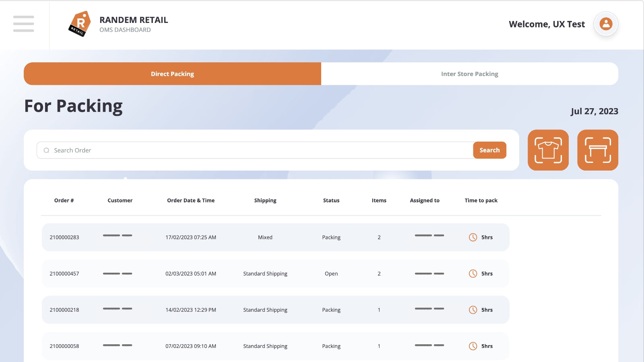Click clock icon for order 2100000283
The width and height of the screenshot is (644, 362).
(x=473, y=237)
